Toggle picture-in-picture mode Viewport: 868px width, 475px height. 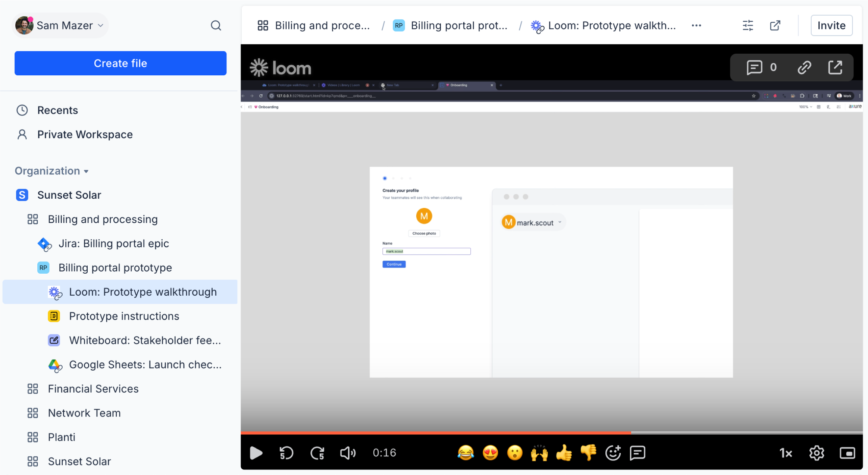(847, 453)
